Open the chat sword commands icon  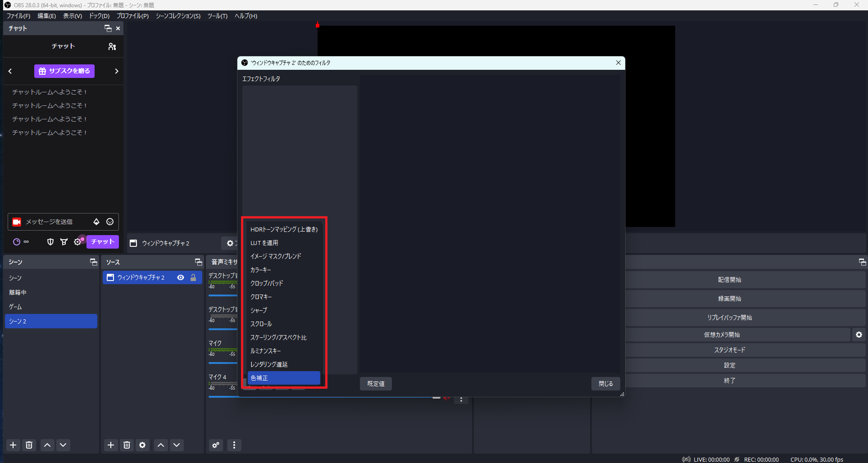coord(64,242)
